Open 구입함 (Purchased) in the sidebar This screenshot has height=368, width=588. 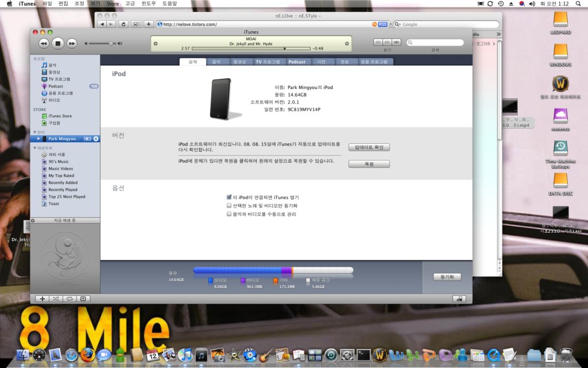(51, 123)
